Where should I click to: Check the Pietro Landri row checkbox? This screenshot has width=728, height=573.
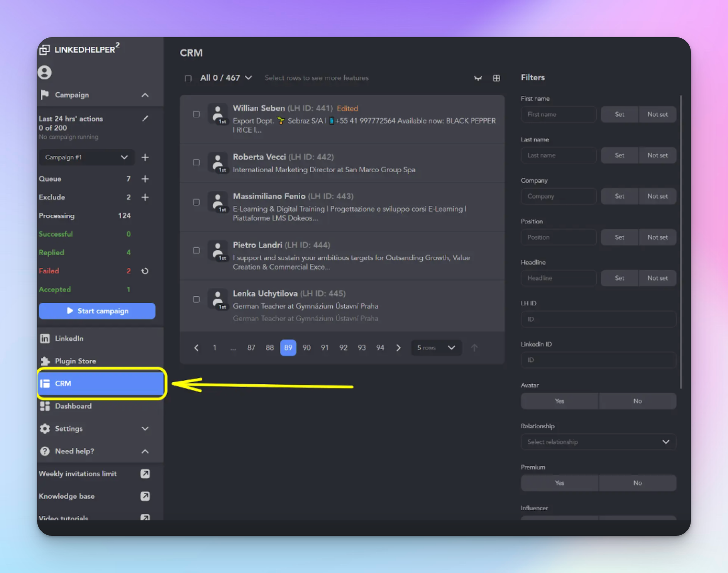pos(196,251)
